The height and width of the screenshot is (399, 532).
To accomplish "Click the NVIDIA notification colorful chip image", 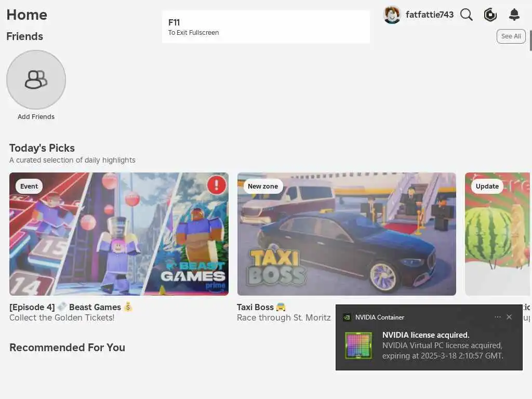I will pos(358,345).
